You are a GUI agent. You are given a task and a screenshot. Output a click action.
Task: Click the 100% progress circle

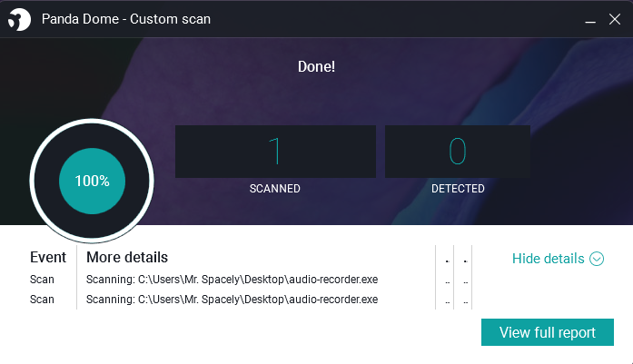92,181
